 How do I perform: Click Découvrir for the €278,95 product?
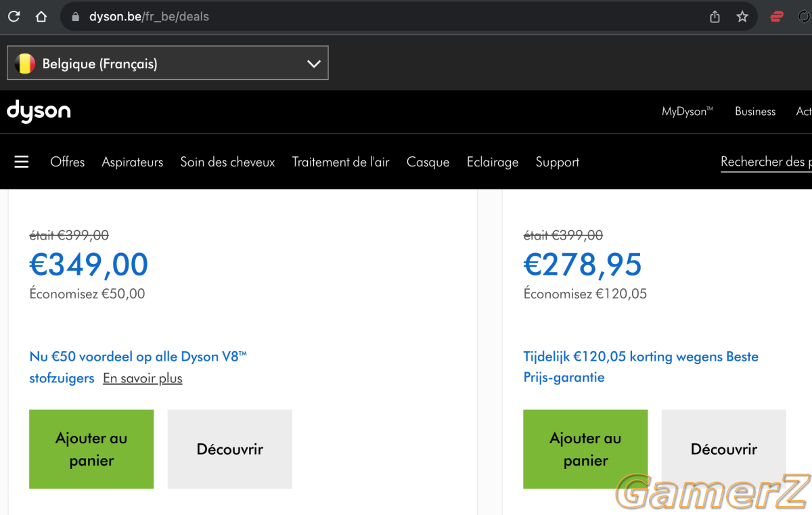pyautogui.click(x=724, y=449)
